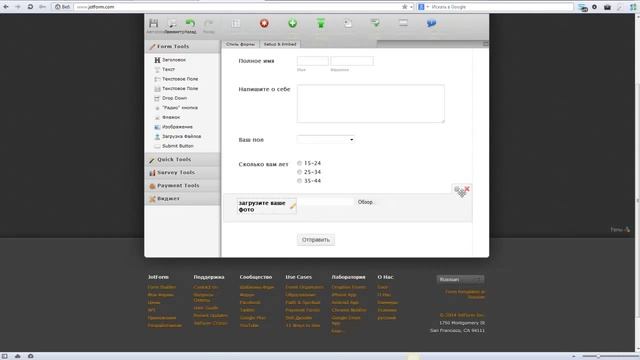Viewport: 640px width, 360px height.
Task: Click the Обзор browse button
Action: pyautogui.click(x=365, y=202)
